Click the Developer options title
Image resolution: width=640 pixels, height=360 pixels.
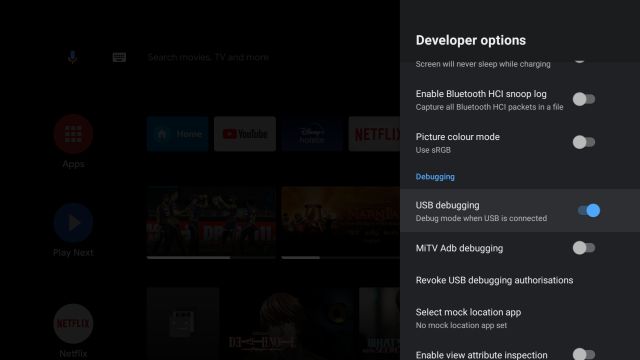[x=471, y=40]
